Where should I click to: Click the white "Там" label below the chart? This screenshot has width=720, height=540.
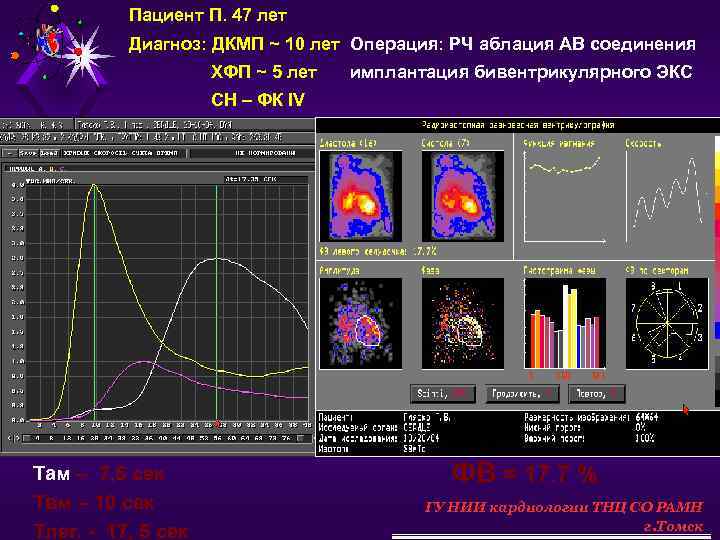pyautogui.click(x=51, y=473)
